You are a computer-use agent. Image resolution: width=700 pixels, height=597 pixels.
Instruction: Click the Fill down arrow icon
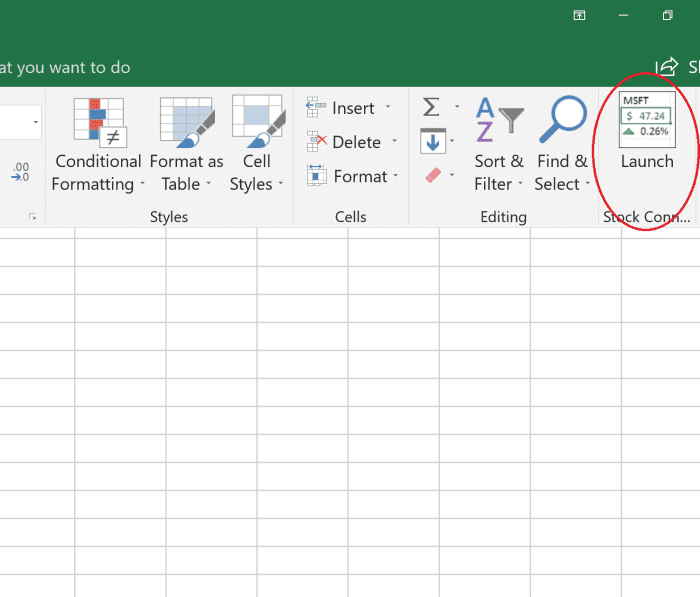(433, 141)
